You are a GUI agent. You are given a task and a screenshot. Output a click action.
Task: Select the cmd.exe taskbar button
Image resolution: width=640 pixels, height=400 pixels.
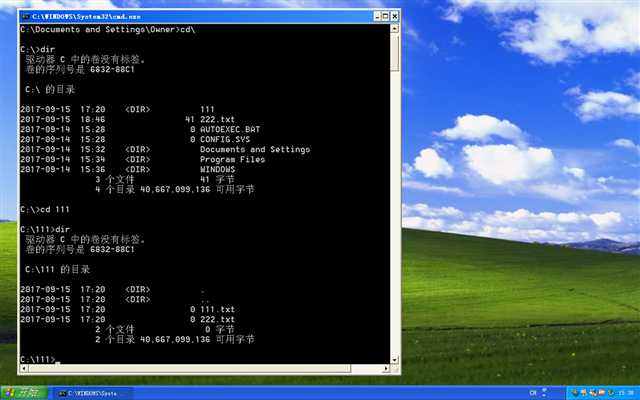point(93,393)
